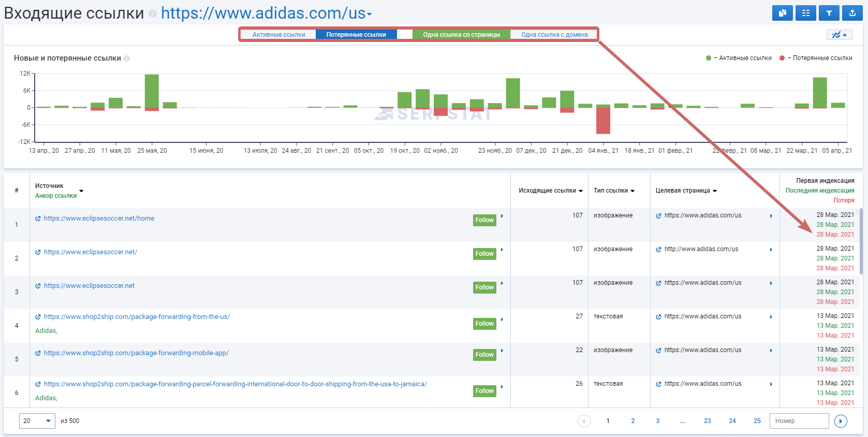Open the filter funnel icon button
The image size is (868, 437).
829,13
